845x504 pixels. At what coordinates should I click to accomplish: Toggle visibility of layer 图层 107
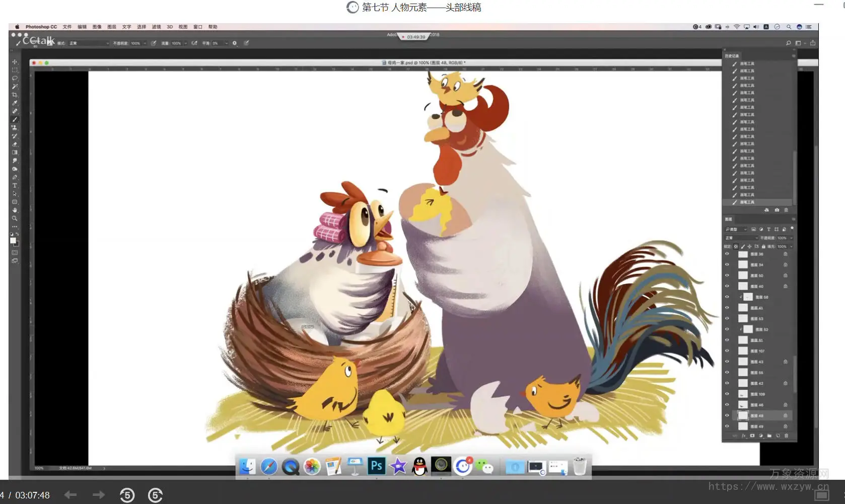tap(727, 351)
